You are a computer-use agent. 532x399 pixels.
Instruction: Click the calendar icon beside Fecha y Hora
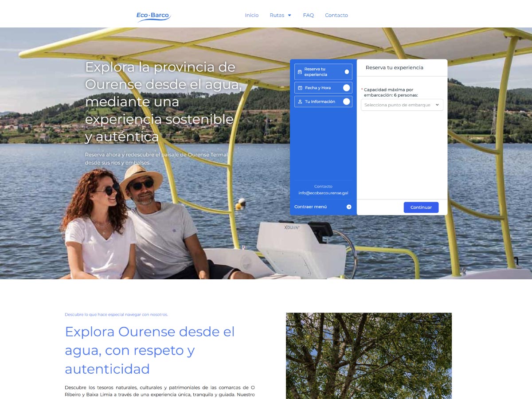click(x=300, y=88)
